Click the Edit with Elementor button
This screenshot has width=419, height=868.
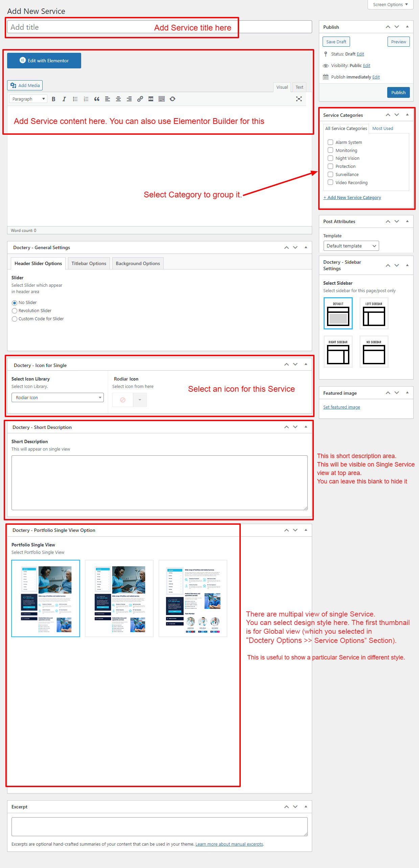pos(44,61)
